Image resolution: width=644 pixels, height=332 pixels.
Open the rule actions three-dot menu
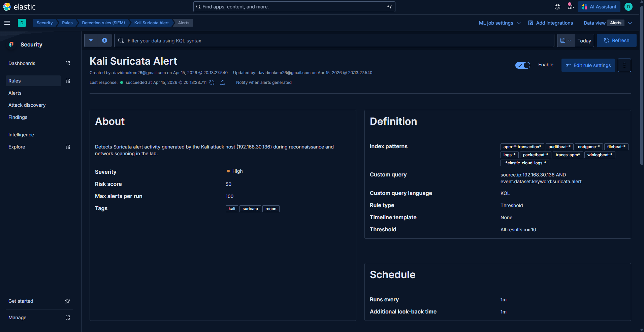(x=624, y=65)
